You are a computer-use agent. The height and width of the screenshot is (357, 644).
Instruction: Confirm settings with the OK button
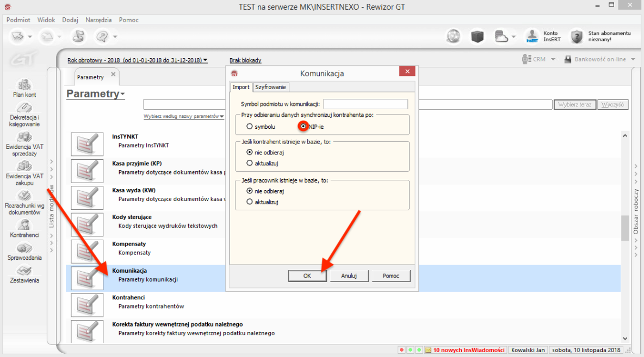click(307, 275)
